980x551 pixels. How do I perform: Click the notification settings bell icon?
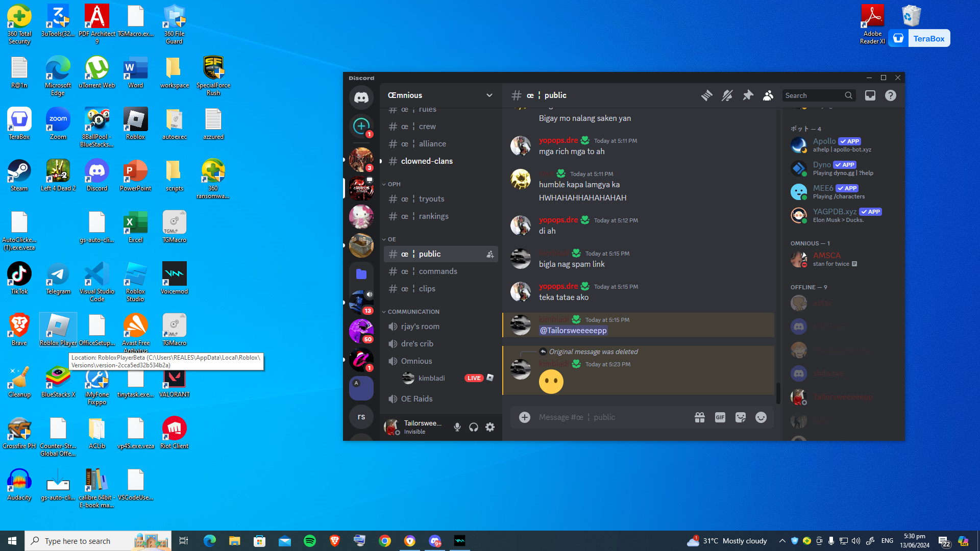pyautogui.click(x=727, y=95)
